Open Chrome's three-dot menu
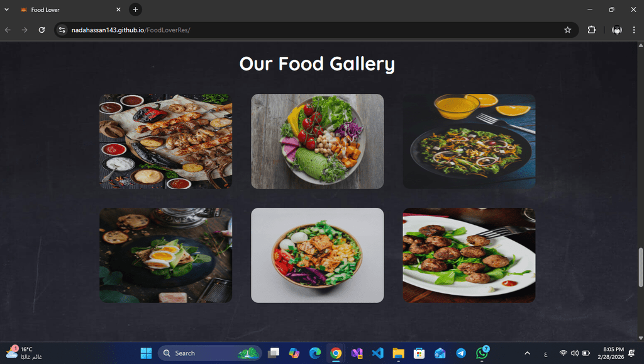Screen dimensions: 644x364 pyautogui.click(x=634, y=30)
